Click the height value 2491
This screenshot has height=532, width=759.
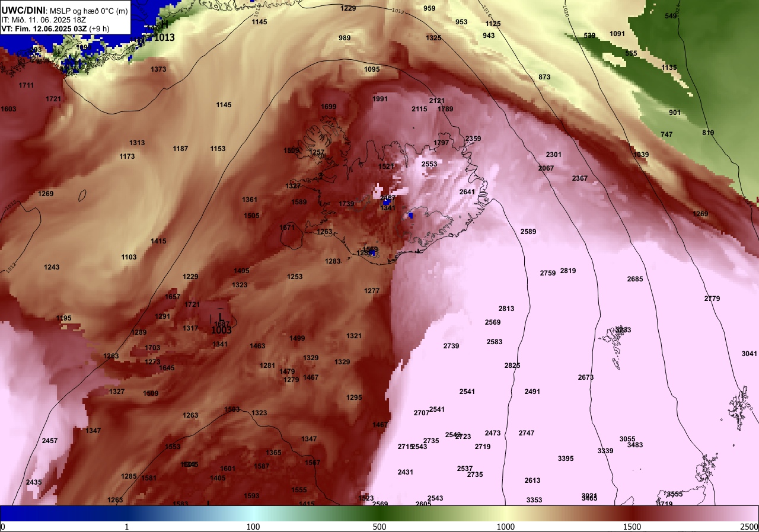[532, 392]
